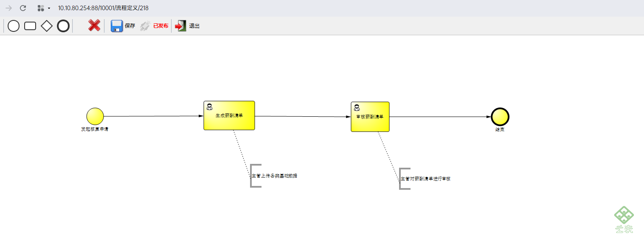Screen dimensions: 644x242
Task: Click the 保存 save label
Action: (130, 26)
